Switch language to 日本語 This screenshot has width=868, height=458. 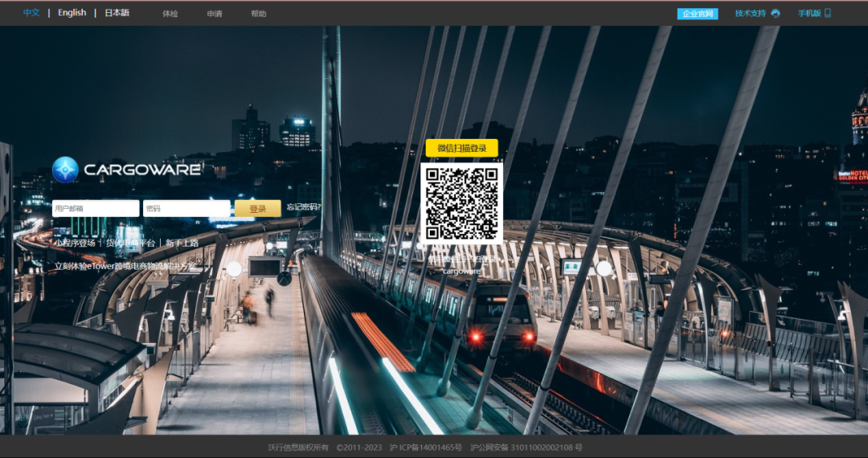(x=117, y=13)
